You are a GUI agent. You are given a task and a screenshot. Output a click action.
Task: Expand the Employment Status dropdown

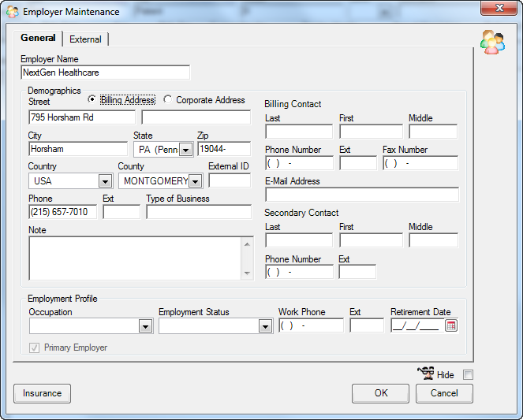pyautogui.click(x=265, y=326)
